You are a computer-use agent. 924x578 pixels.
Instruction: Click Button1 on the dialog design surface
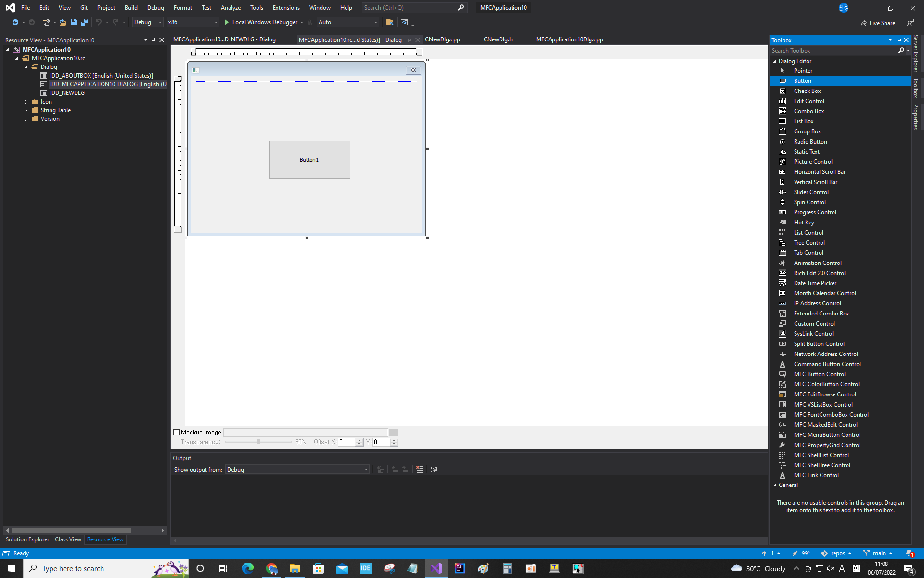point(309,160)
